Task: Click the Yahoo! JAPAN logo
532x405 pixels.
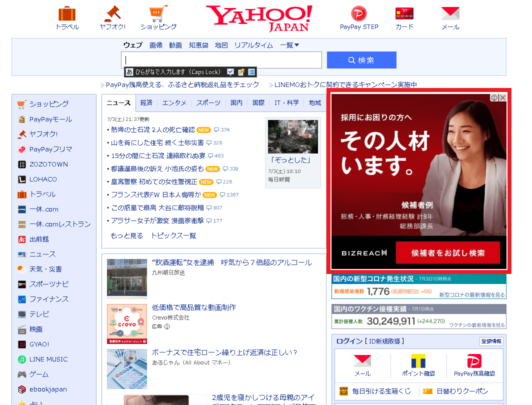Action: click(x=259, y=18)
